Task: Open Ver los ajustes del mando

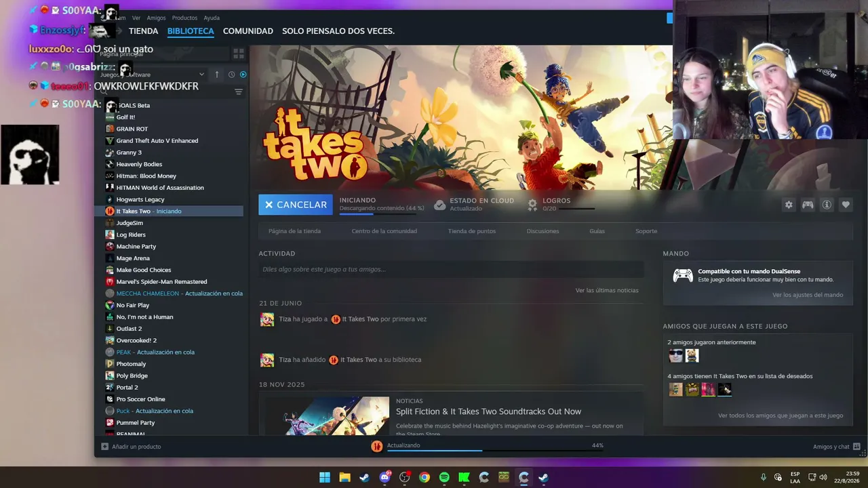Action: point(808,295)
